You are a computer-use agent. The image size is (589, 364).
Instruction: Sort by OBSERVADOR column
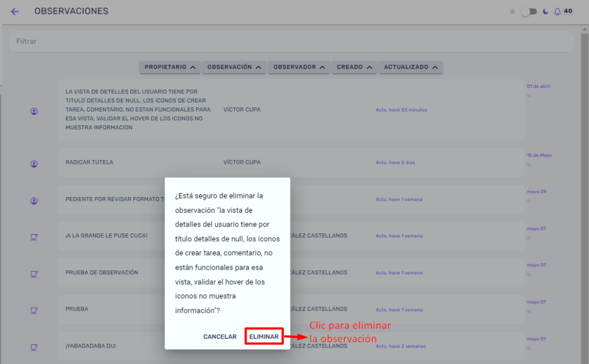(x=299, y=67)
